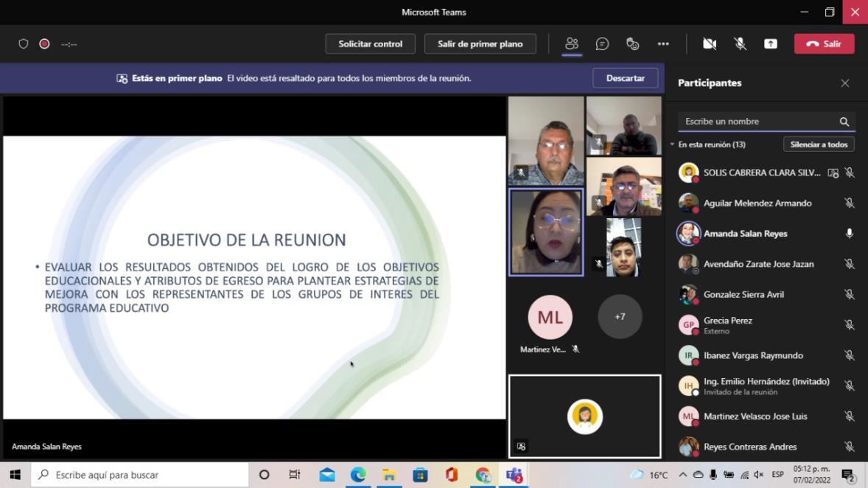Viewport: 868px width, 488px height.
Task: Click the Solicitar control button
Action: pos(370,43)
